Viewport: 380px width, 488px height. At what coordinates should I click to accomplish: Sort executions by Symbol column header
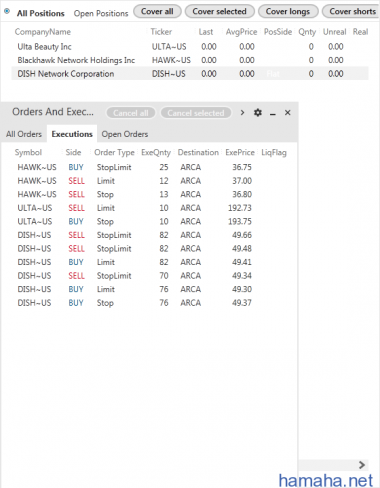(28, 152)
